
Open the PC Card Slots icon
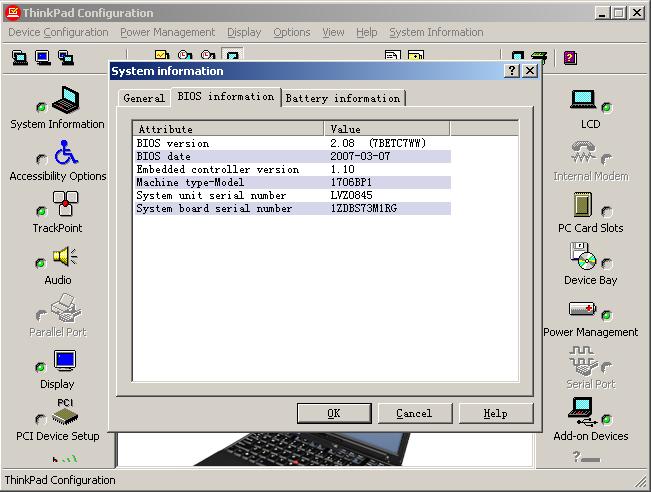click(583, 204)
